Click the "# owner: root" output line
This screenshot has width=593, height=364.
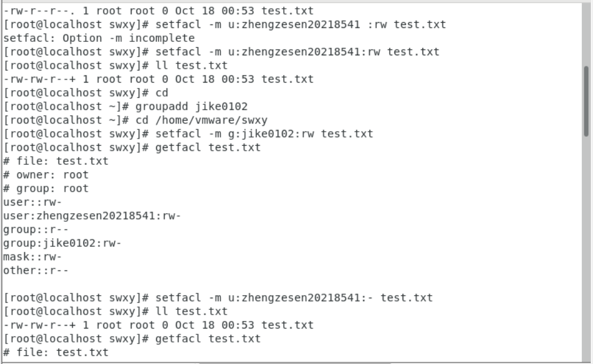click(x=47, y=175)
